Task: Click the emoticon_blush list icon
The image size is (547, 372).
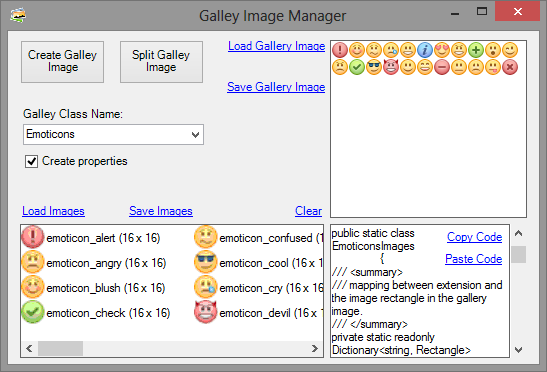Action: [x=32, y=287]
